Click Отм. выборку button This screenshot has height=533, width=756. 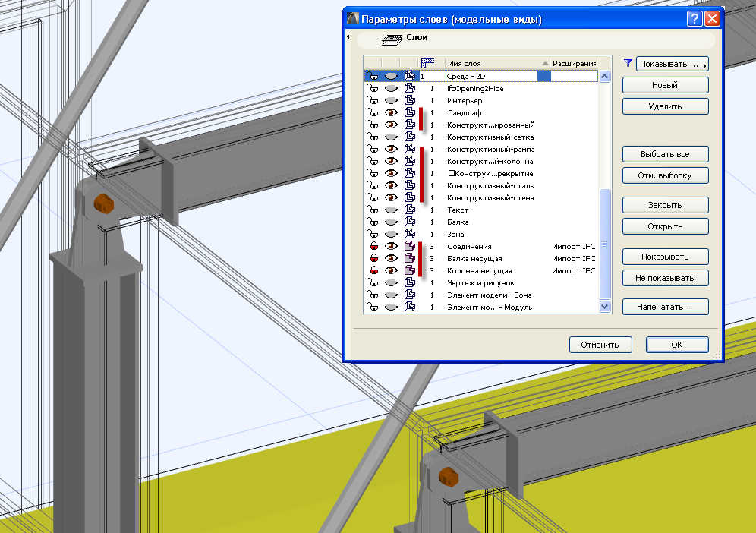666,175
